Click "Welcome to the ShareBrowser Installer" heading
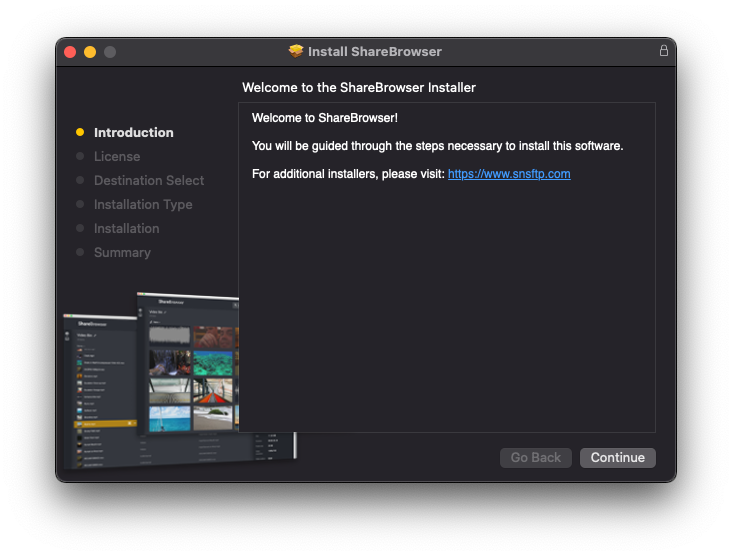 tap(359, 88)
